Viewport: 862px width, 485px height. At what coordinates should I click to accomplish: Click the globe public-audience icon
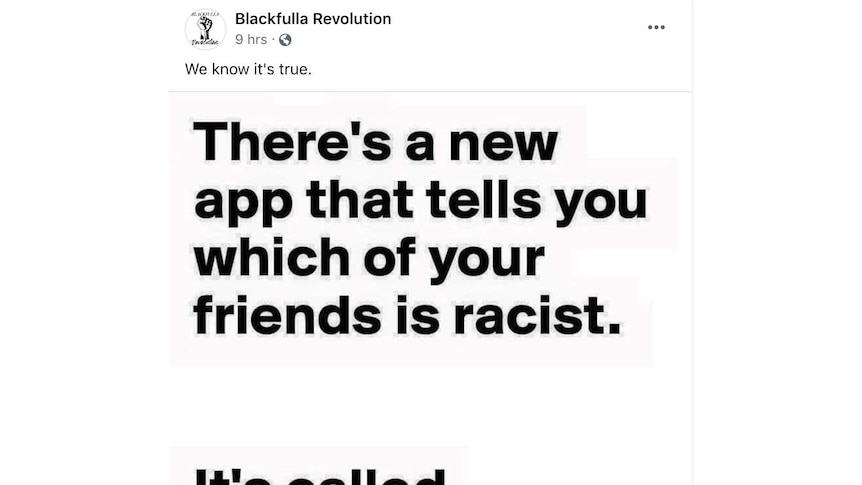[x=285, y=40]
